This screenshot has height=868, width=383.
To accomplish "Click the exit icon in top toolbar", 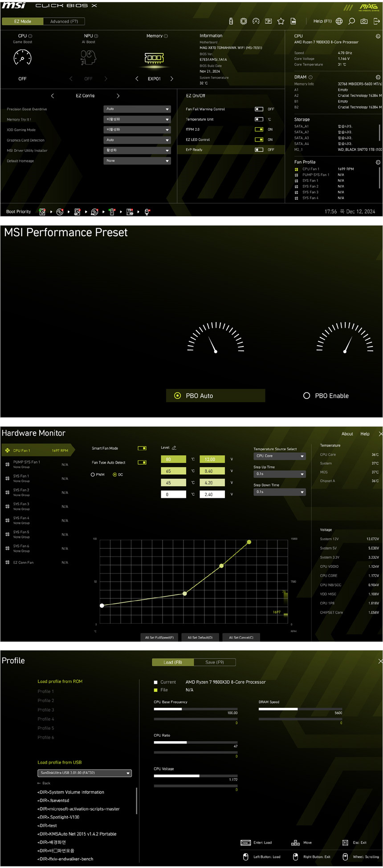I will click(x=376, y=21).
